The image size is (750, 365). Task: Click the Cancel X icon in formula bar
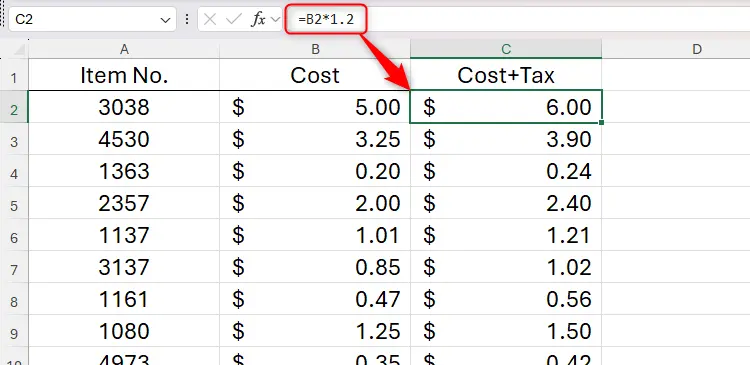tap(210, 20)
